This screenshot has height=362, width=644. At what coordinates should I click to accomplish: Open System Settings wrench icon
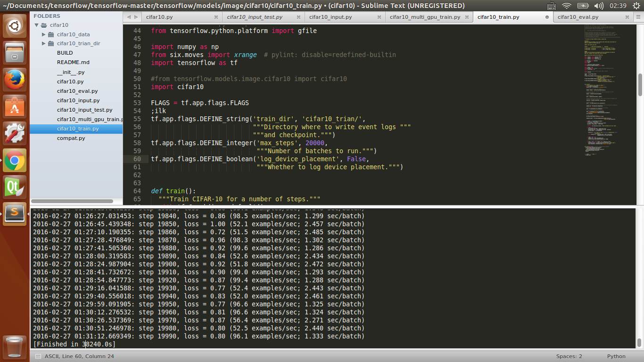tap(15, 133)
